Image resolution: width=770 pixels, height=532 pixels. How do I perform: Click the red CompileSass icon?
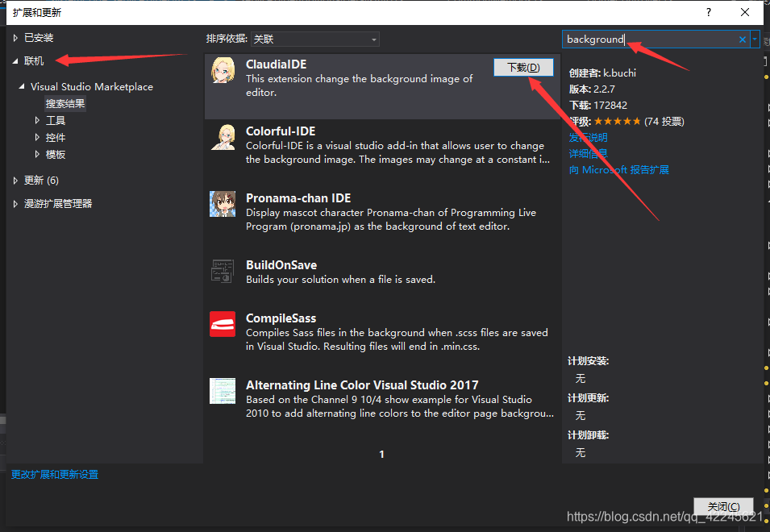tap(223, 324)
